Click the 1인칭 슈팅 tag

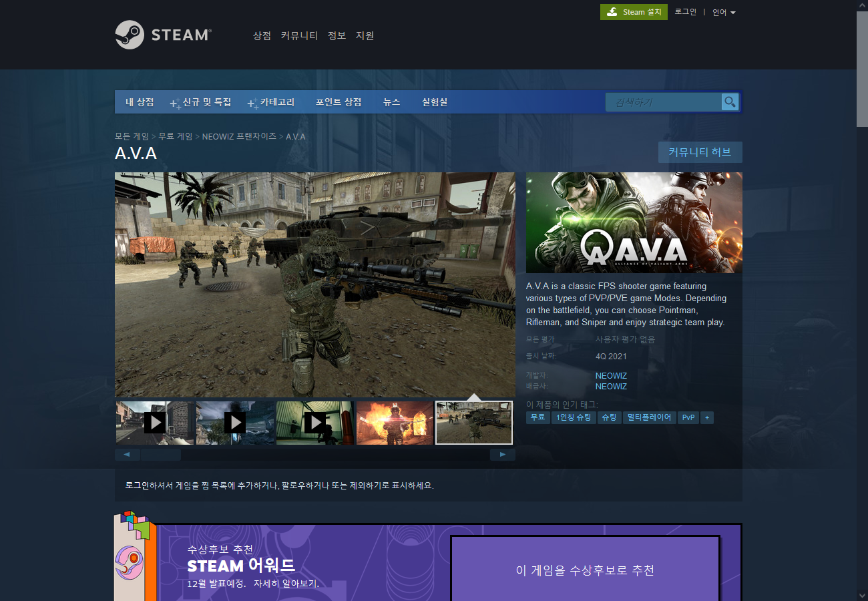pyautogui.click(x=574, y=417)
